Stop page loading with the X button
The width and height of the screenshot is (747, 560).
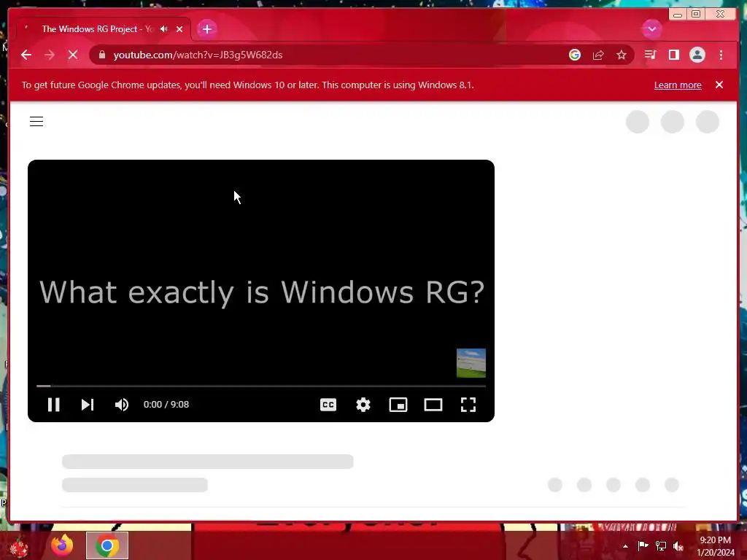point(73,55)
